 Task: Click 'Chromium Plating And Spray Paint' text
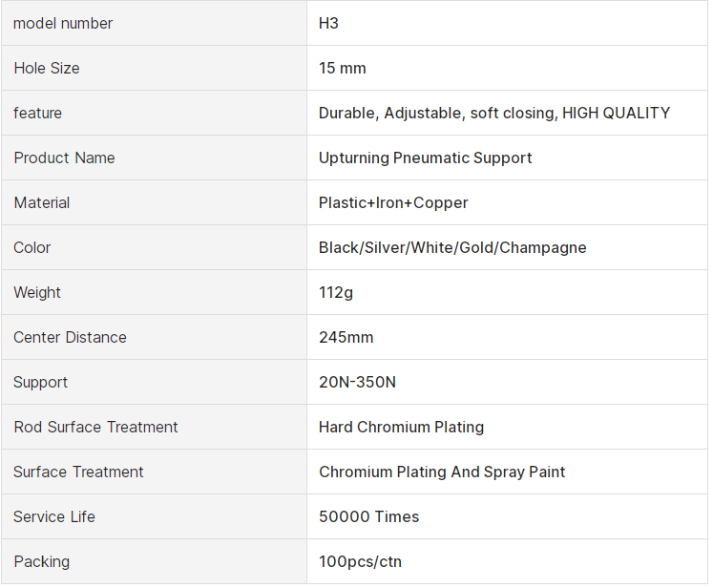pos(442,472)
